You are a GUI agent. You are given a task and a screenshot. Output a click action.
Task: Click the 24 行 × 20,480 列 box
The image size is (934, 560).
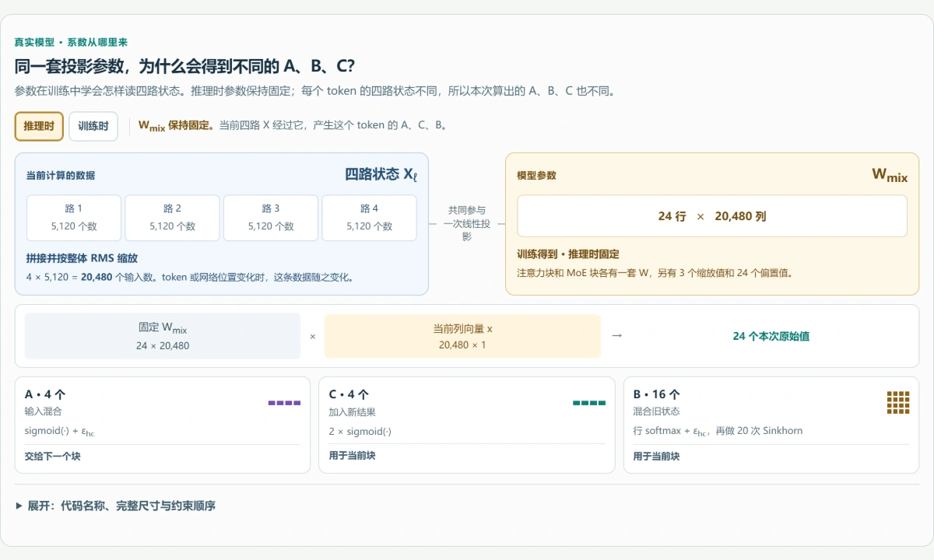tap(712, 216)
